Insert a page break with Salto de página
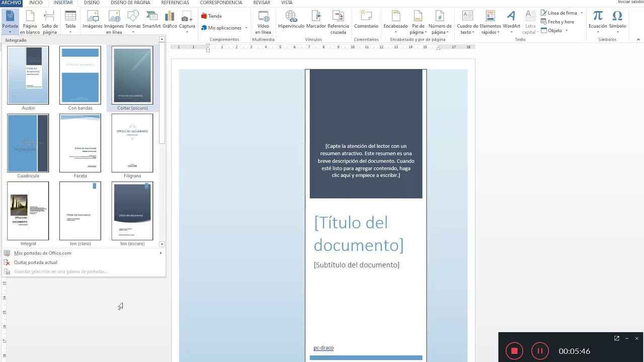Screen dimensions: 644x362 coord(50,23)
